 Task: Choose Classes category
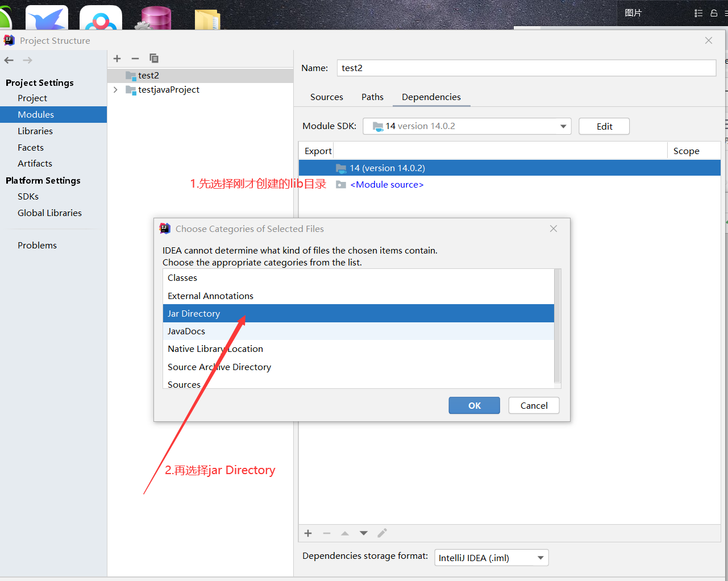coord(358,278)
